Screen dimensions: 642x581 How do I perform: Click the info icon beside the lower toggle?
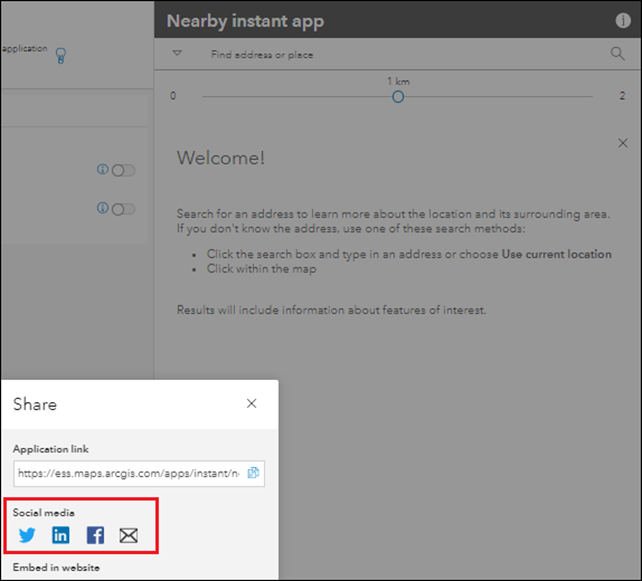[102, 208]
